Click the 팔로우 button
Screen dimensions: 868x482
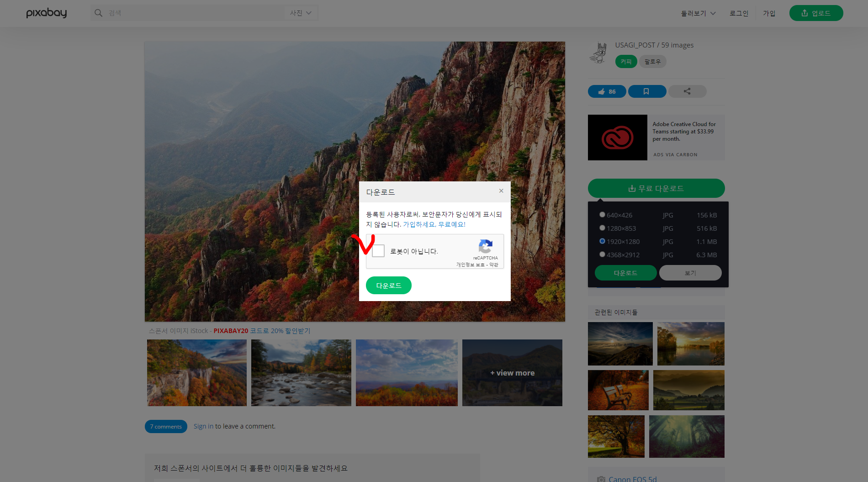(652, 61)
